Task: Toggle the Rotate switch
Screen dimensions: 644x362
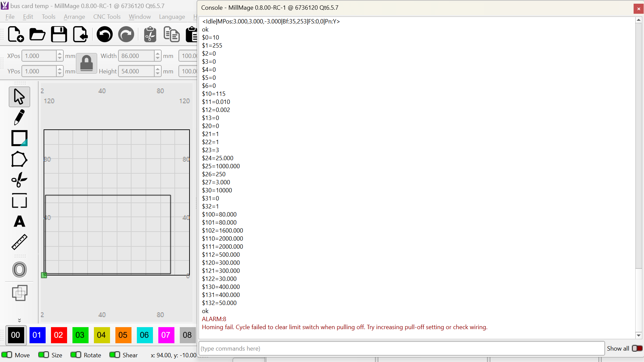Action: click(x=76, y=355)
